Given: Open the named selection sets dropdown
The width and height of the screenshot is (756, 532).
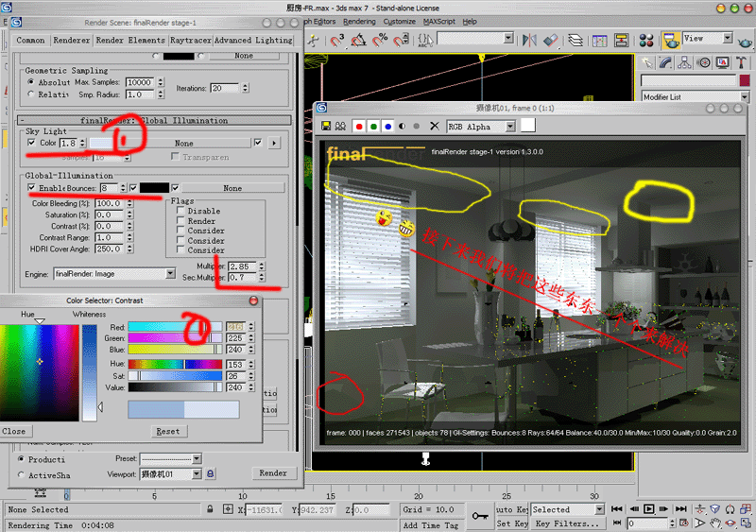Looking at the screenshot, I should pyautogui.click(x=508, y=38).
